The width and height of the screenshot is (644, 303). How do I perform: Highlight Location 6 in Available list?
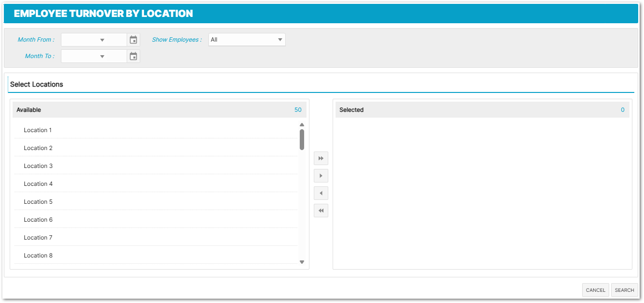tap(38, 220)
